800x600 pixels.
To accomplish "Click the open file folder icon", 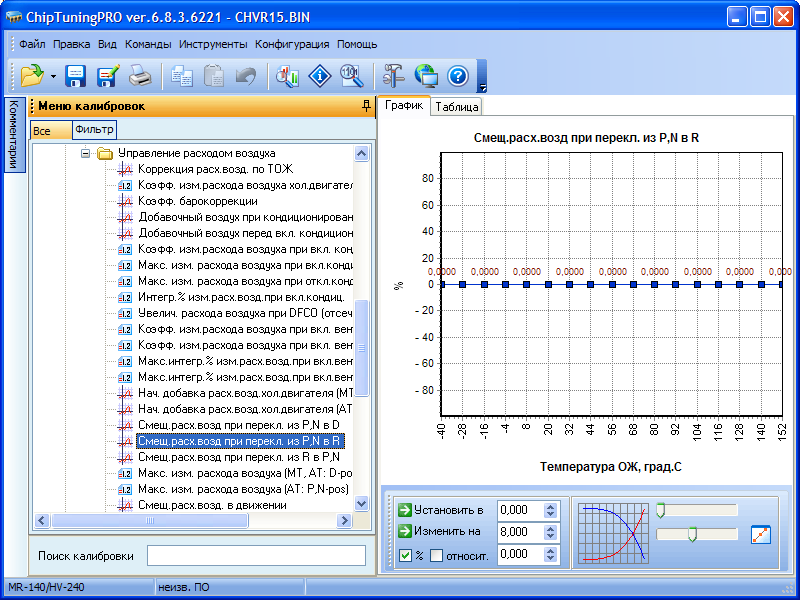I will [x=31, y=75].
